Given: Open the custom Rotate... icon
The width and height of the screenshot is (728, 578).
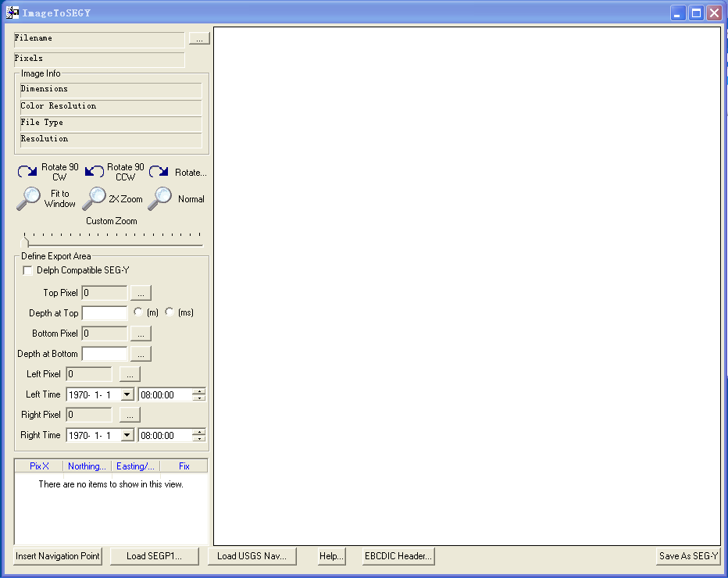Looking at the screenshot, I should (x=159, y=172).
